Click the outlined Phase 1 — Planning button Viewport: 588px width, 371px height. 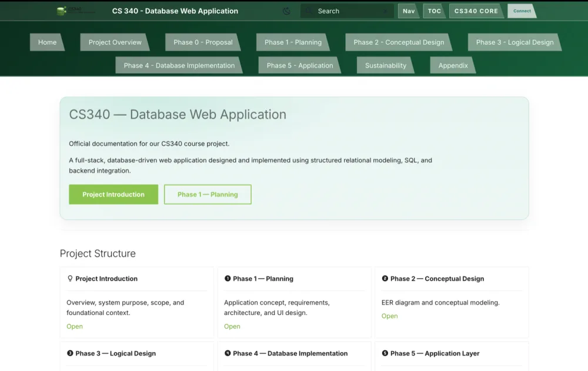pyautogui.click(x=208, y=194)
